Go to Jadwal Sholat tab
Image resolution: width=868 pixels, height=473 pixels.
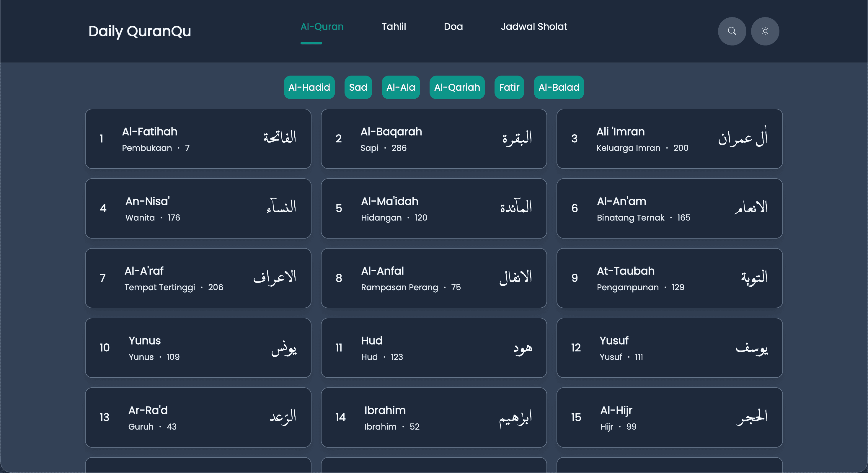pos(534,26)
